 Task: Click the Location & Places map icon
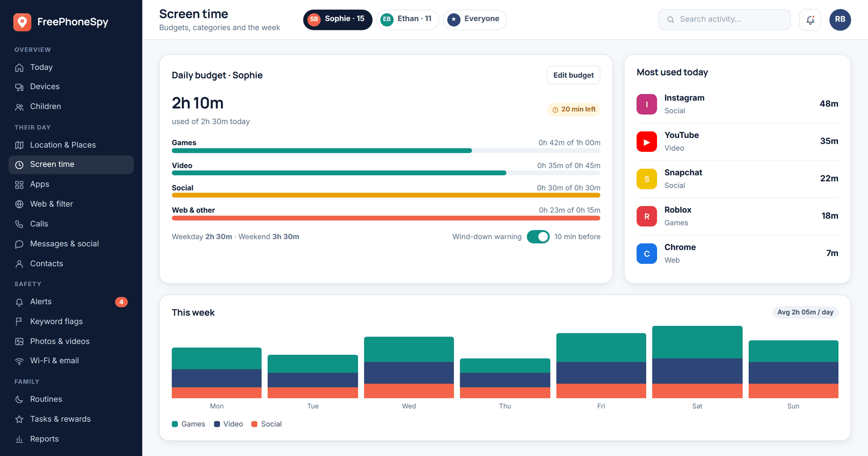point(19,145)
